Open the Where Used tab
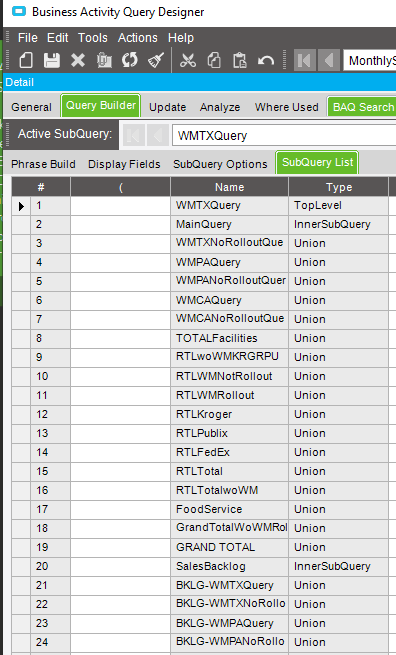Image resolution: width=396 pixels, height=655 pixels. pyautogui.click(x=287, y=107)
